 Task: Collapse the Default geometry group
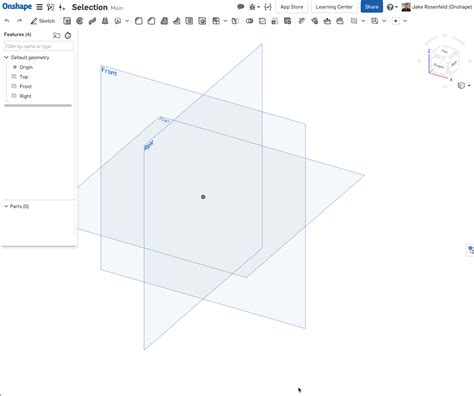(x=6, y=57)
